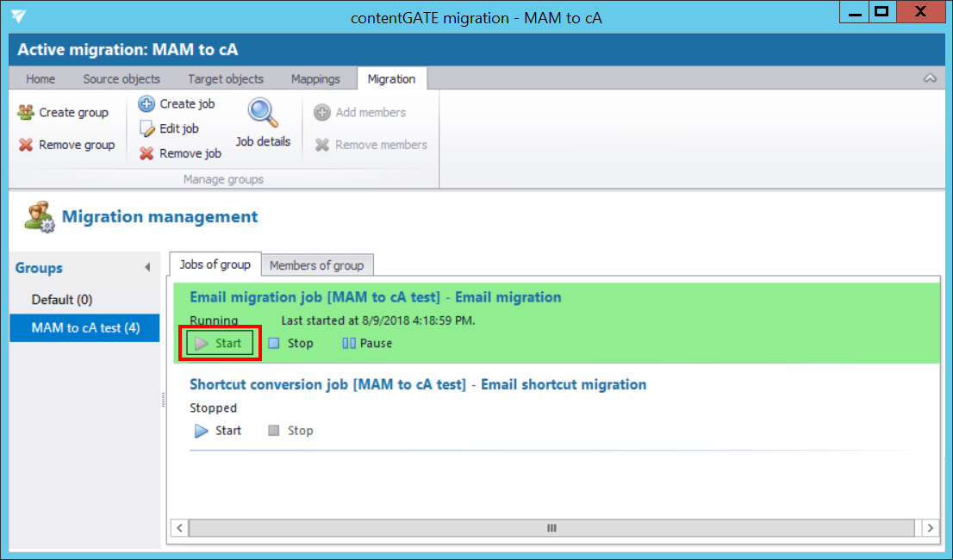Click the Stopped status text
This screenshot has width=953, height=560.
[x=214, y=408]
